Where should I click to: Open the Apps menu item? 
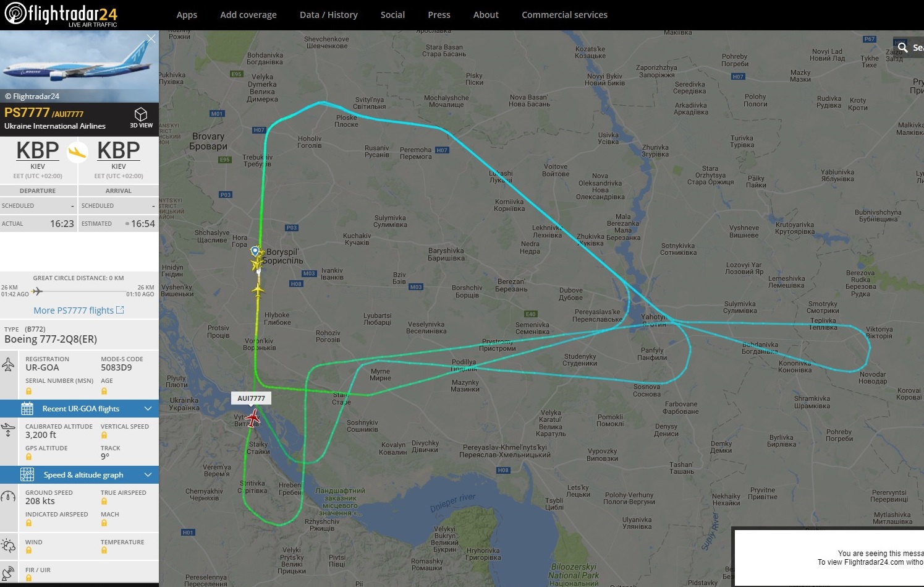187,15
